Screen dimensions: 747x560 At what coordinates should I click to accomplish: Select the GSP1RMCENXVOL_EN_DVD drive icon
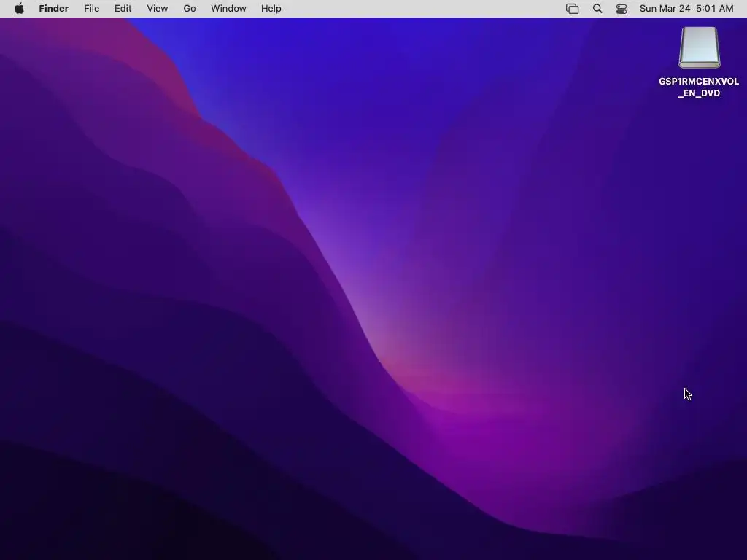[x=700, y=47]
